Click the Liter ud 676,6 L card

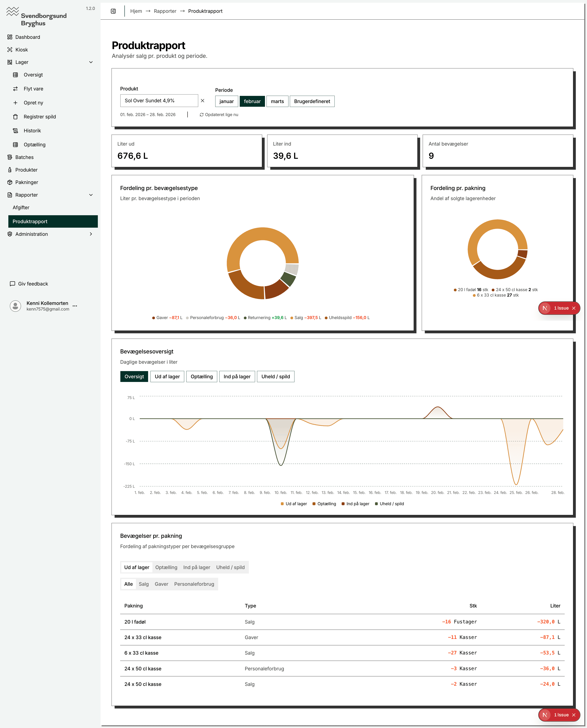coord(187,151)
